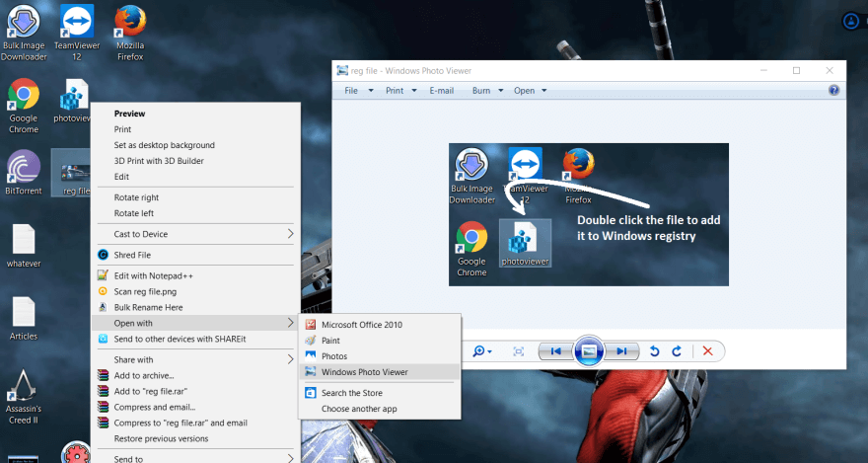Click the Paint icon in Open with submenu
The width and height of the screenshot is (868, 463).
[311, 340]
